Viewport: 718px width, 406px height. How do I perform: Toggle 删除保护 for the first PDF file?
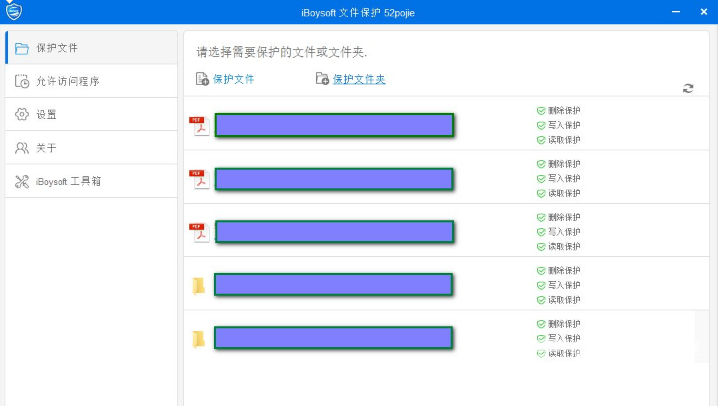coord(541,111)
